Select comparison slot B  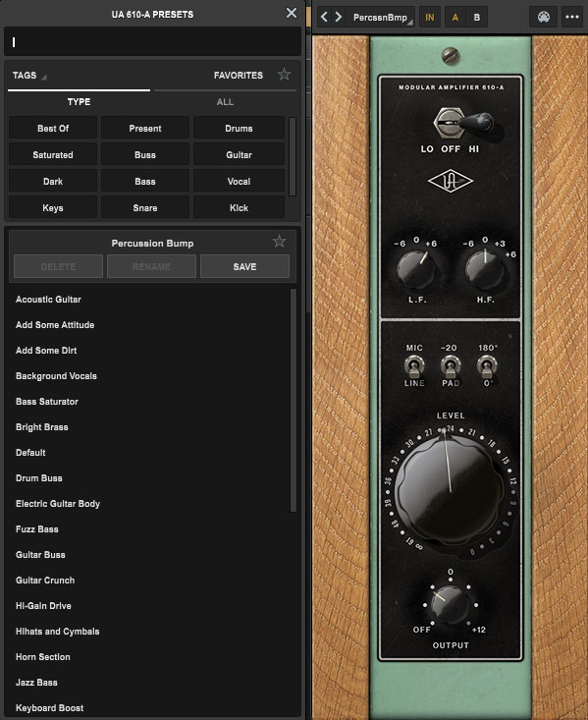tap(477, 18)
